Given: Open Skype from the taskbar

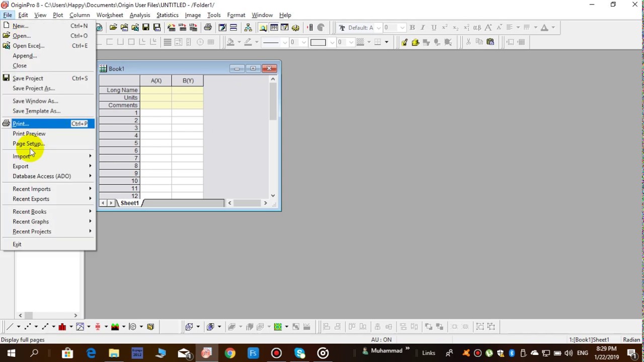Looking at the screenshot, I should point(300,353).
